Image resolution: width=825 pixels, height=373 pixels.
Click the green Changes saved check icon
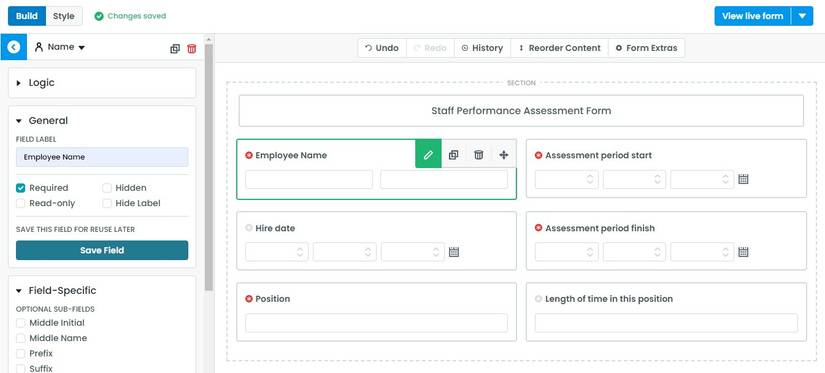pyautogui.click(x=99, y=16)
